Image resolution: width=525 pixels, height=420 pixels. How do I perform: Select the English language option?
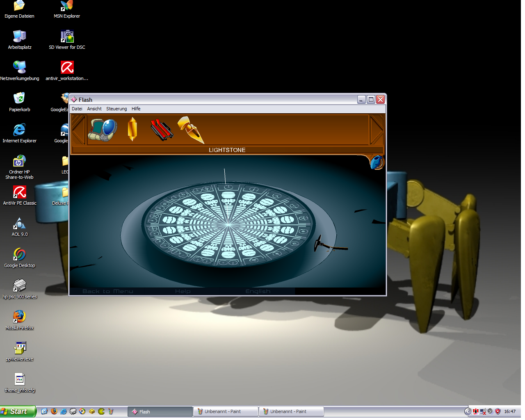[258, 291]
